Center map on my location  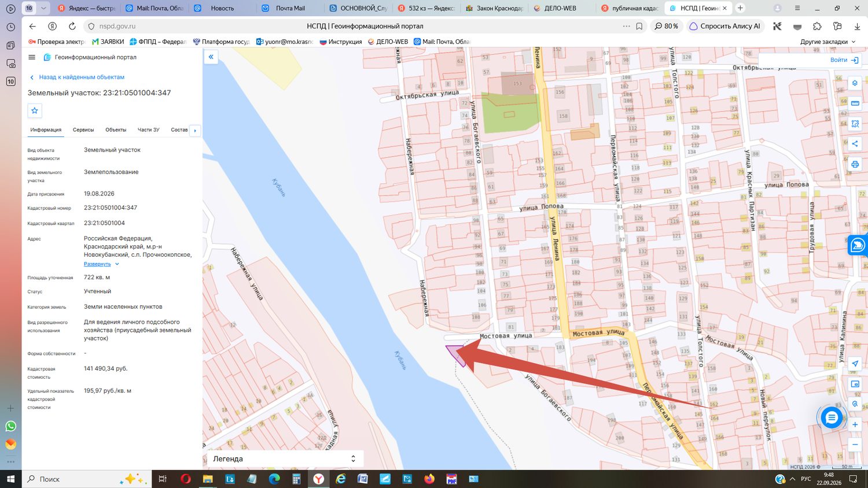point(855,364)
